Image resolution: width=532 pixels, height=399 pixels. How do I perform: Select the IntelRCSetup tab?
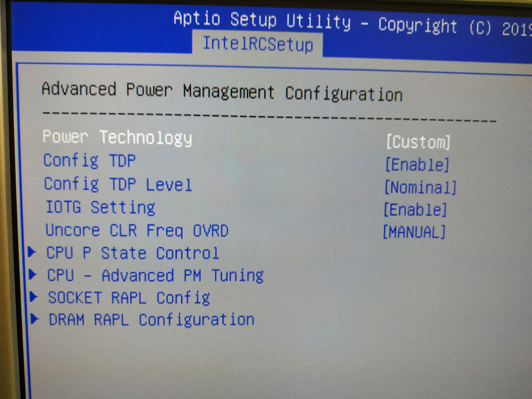[x=258, y=44]
